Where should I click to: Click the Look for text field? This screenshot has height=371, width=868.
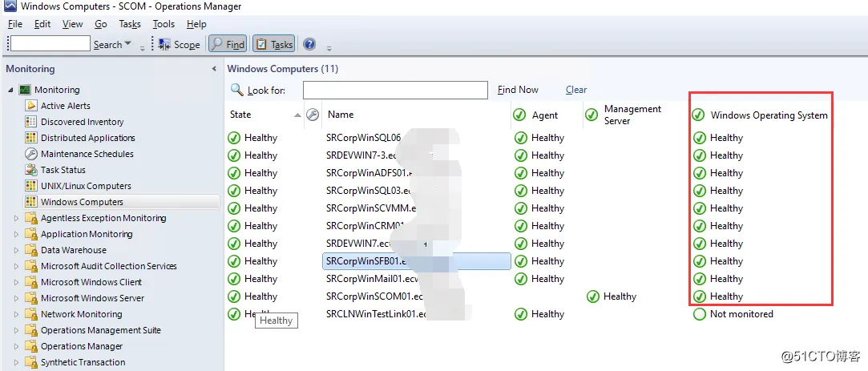[395, 90]
